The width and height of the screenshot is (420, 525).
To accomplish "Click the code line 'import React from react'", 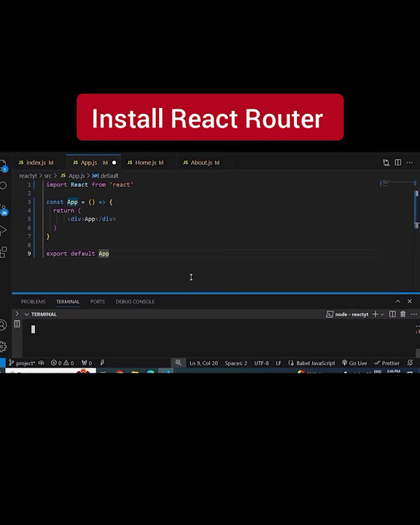I will point(90,184).
